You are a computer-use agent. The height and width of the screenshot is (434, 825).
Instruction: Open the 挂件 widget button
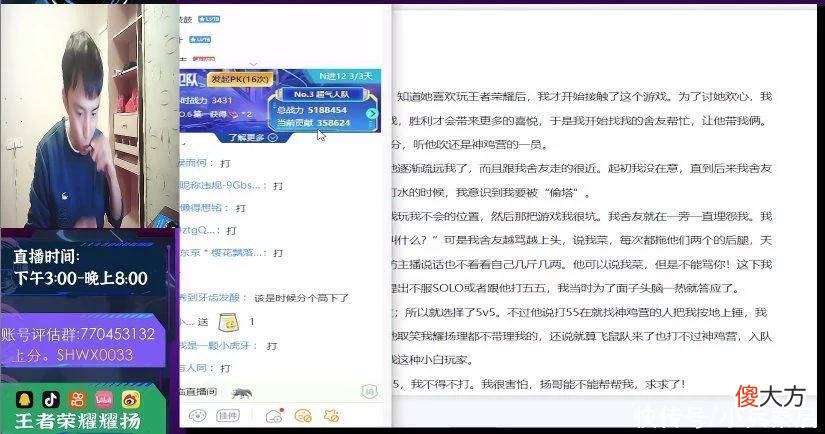[228, 416]
